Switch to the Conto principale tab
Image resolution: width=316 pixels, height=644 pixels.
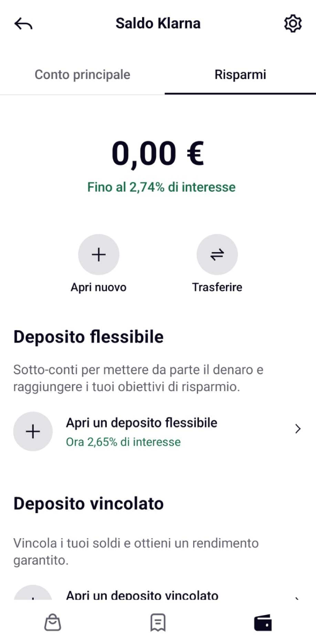click(x=82, y=75)
